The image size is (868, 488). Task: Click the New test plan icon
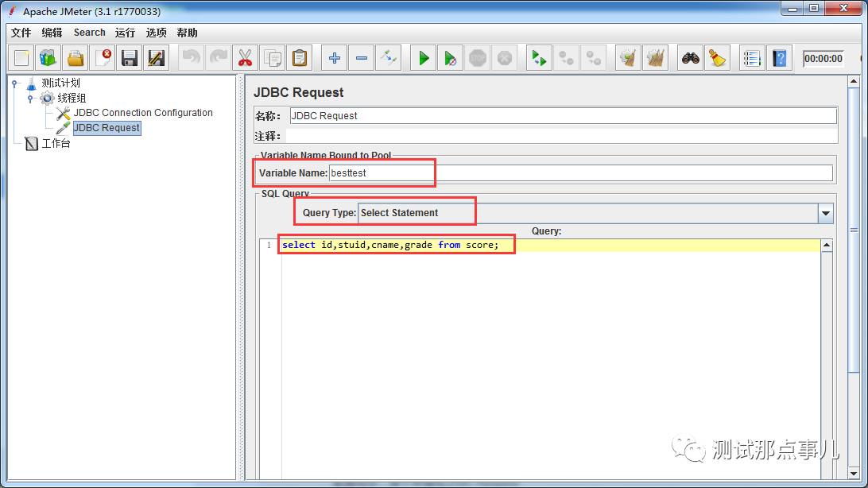[x=21, y=57]
